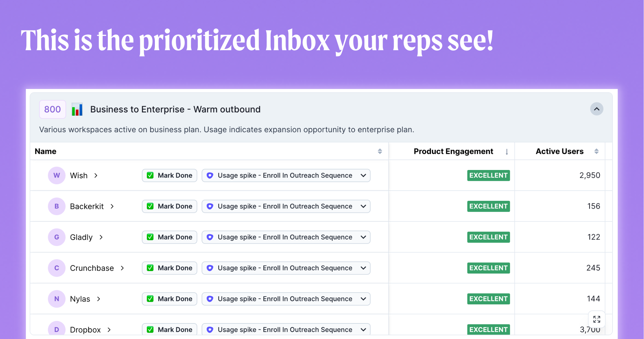This screenshot has height=339, width=644.
Task: Click the B avatar for Backerkit
Action: pos(57,206)
